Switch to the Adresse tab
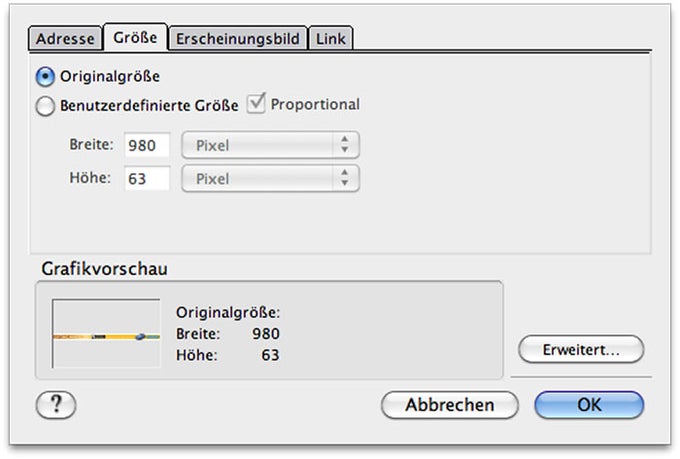This screenshot has width=680, height=459. (x=64, y=39)
